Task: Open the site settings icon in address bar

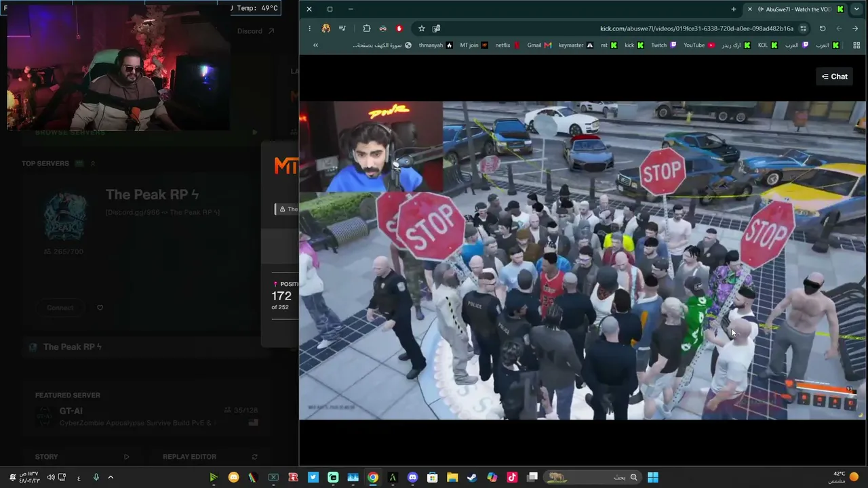Action: [803, 28]
